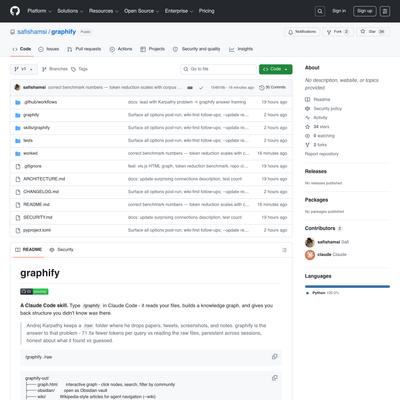Open the Solutions menu
This screenshot has width=400, height=400.
[70, 11]
